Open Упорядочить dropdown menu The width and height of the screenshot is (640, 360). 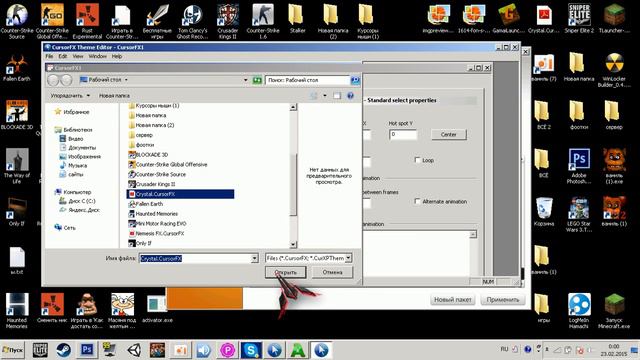tap(70, 96)
